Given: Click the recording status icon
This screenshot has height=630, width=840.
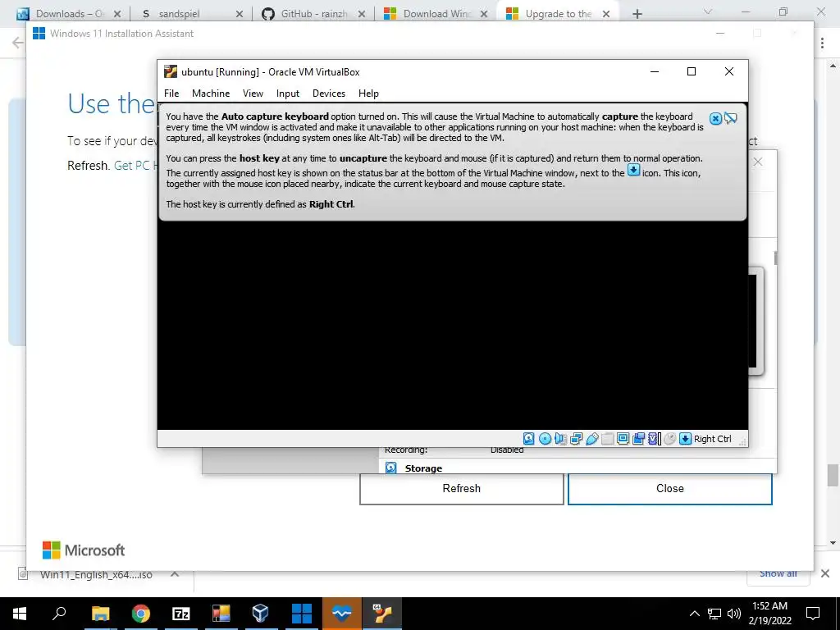Looking at the screenshot, I should point(638,439).
